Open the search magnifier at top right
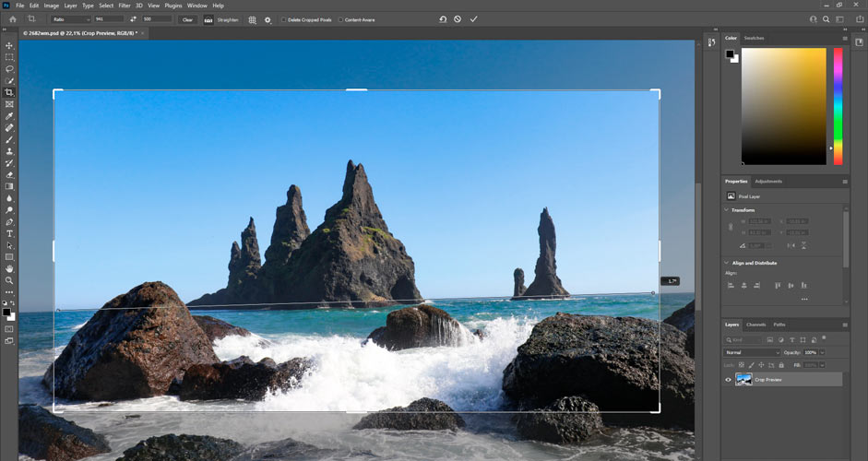The image size is (868, 461). click(826, 19)
